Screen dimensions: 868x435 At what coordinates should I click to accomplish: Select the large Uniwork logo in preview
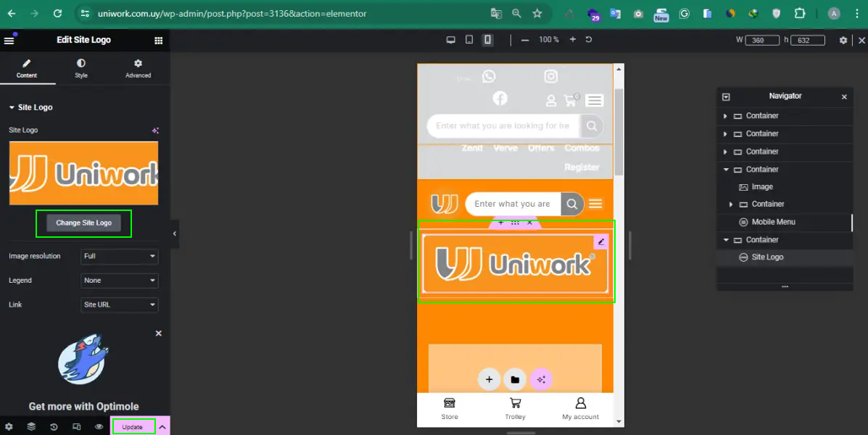tap(516, 264)
